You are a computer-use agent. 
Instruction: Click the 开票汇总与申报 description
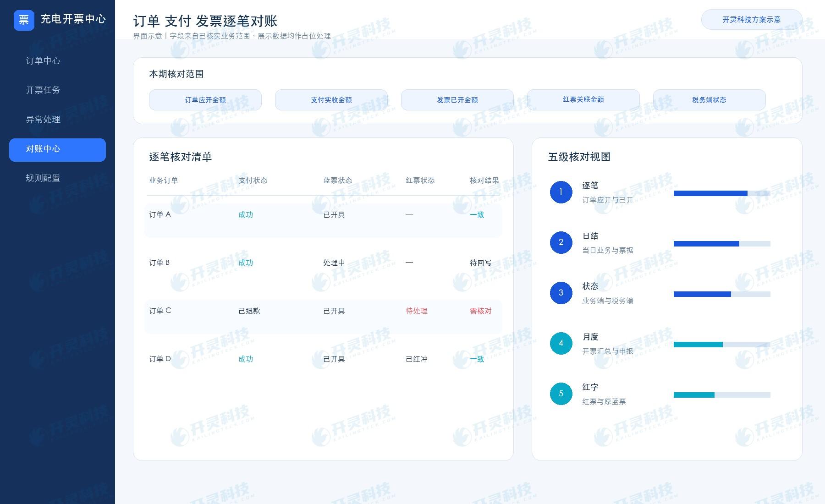608,351
